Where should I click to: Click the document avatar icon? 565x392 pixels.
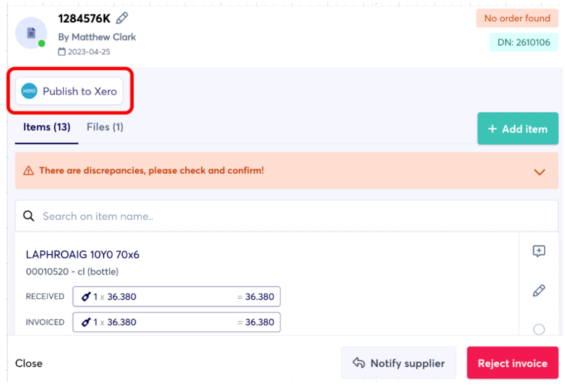pos(31,33)
